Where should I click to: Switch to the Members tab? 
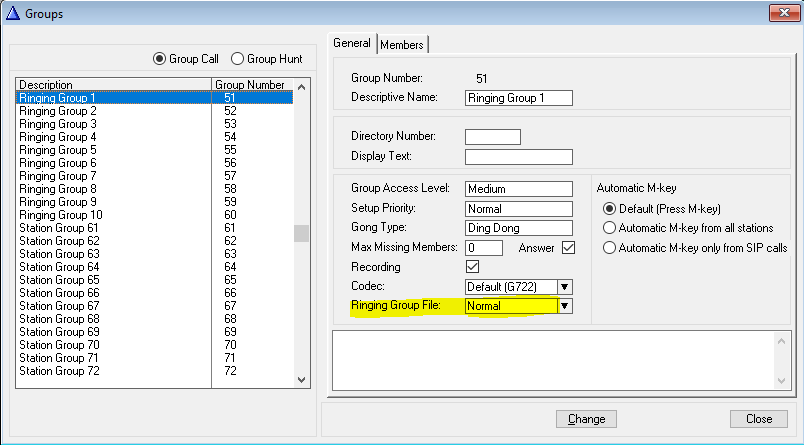point(402,45)
